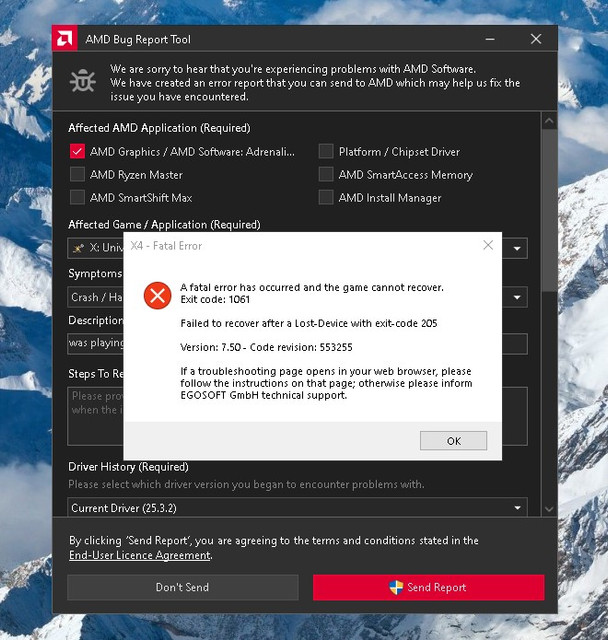Click OK in the Fatal Error dialog
This screenshot has height=640, width=608.
pos(453,441)
